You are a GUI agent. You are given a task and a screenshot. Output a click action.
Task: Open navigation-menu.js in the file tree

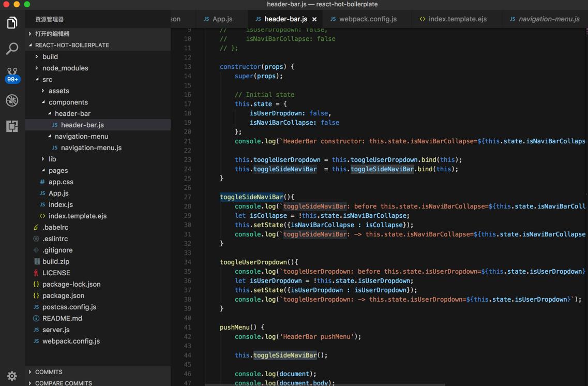coord(91,147)
